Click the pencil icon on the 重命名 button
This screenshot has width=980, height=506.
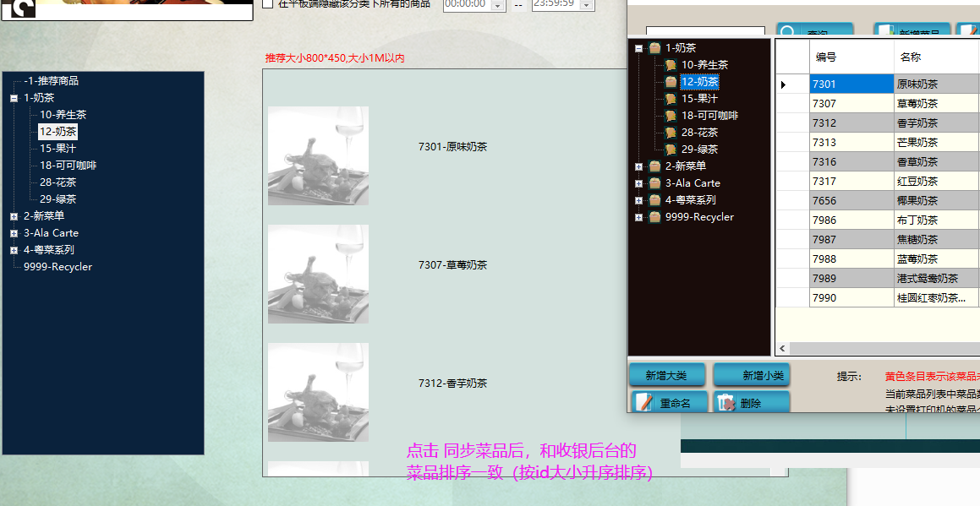(x=643, y=403)
